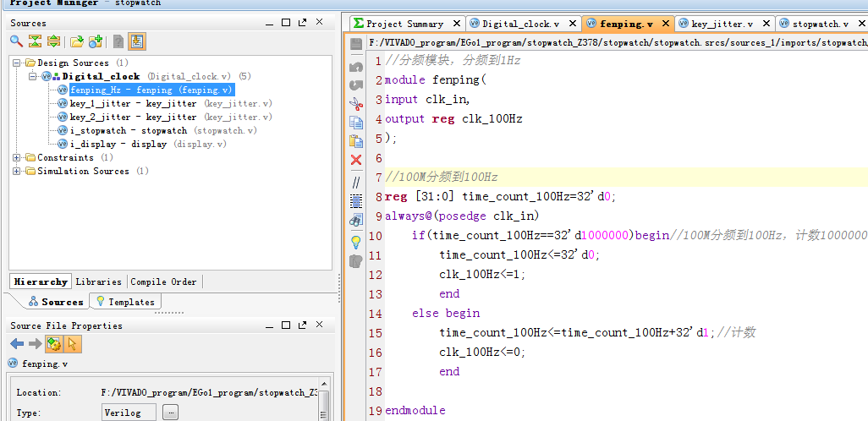The width and height of the screenshot is (868, 421).
Task: Click the light bulb icon in editor sidebar
Action: click(x=356, y=242)
